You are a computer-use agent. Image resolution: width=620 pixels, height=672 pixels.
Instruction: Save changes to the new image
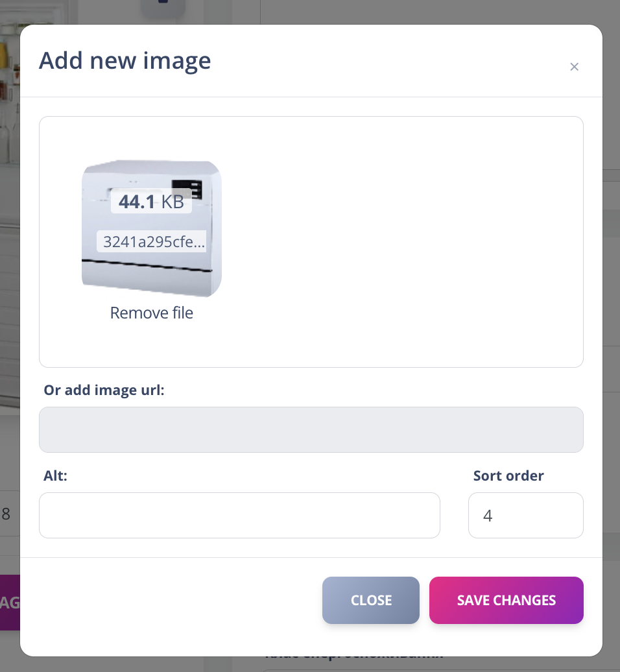point(506,600)
